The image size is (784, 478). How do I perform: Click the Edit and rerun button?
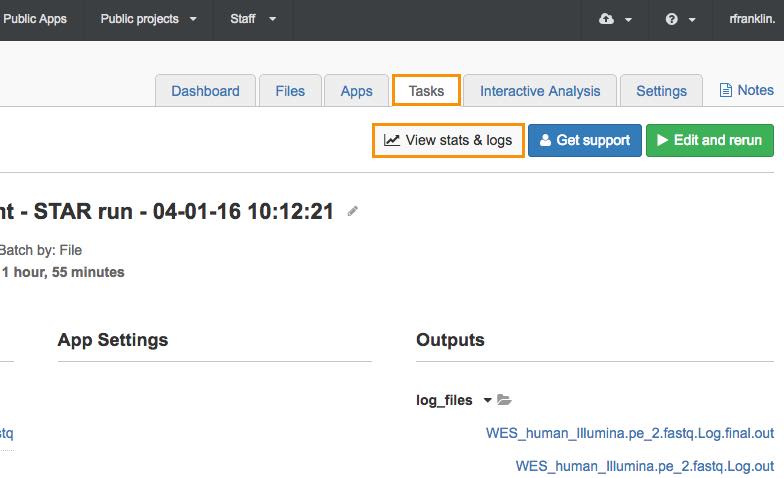click(710, 140)
